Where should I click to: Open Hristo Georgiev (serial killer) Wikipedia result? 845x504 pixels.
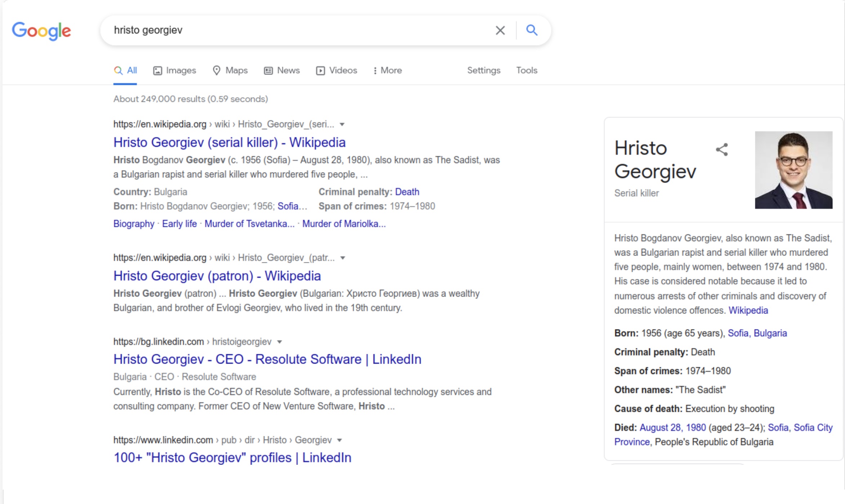click(x=229, y=142)
